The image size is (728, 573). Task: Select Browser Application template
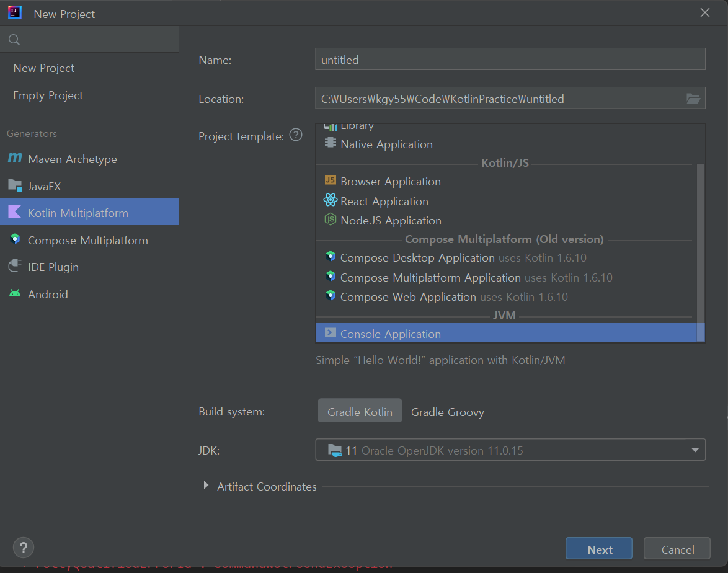tap(506, 181)
